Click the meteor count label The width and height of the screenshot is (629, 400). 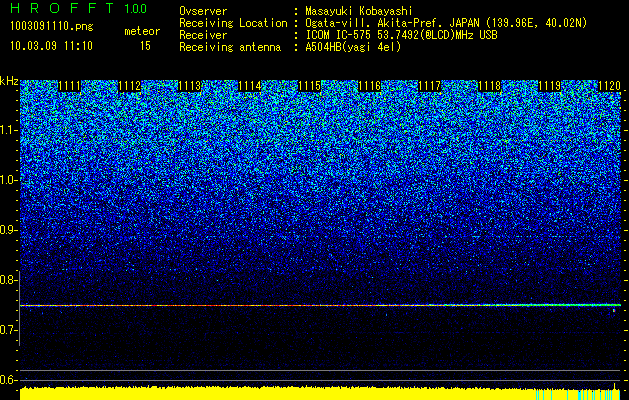click(142, 31)
